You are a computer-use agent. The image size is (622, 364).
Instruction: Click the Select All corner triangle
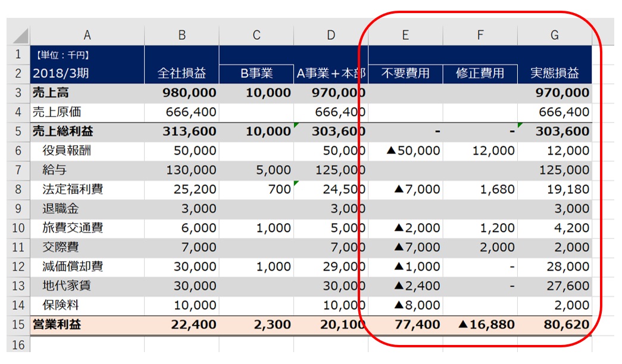tap(20, 36)
